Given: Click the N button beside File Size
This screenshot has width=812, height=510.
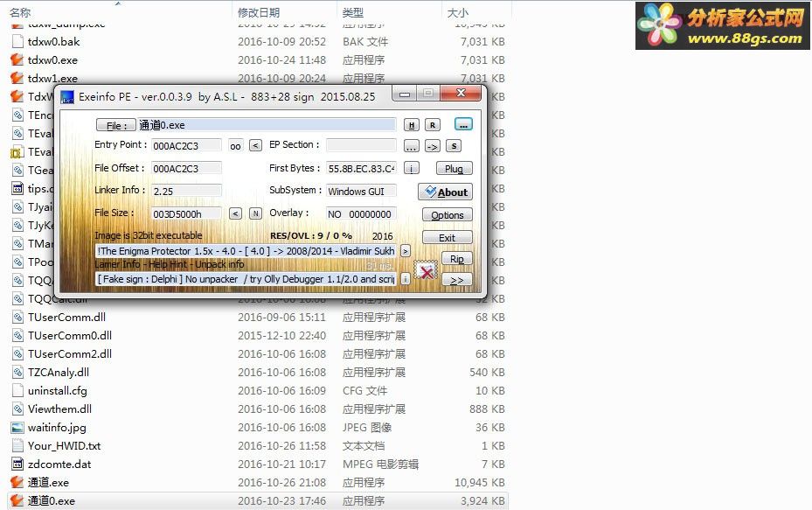Looking at the screenshot, I should (255, 213).
